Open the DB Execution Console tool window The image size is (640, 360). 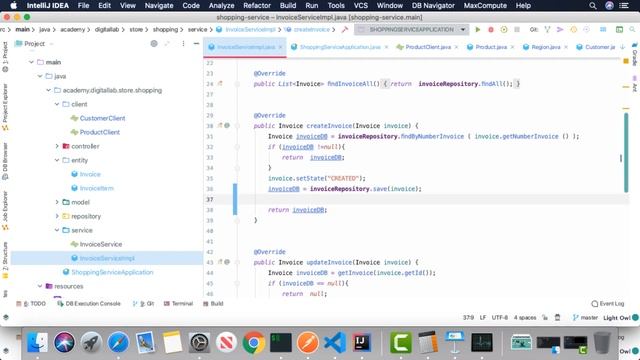tap(89, 304)
